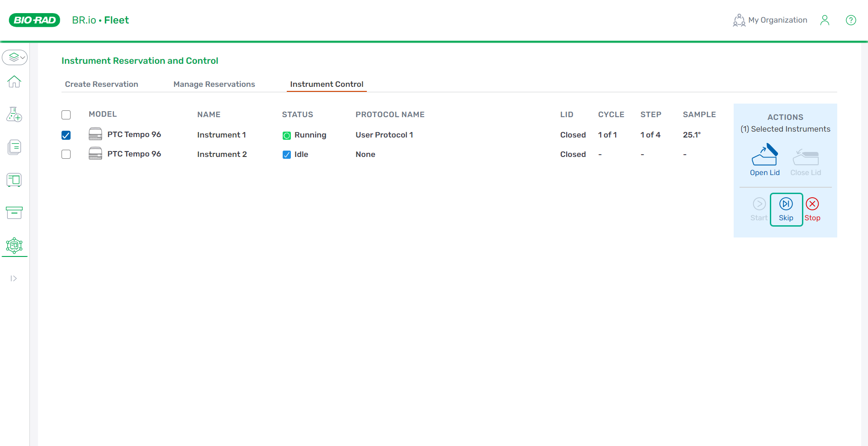Open the flask with plus sidebar icon
This screenshot has height=446, width=868.
pos(14,114)
